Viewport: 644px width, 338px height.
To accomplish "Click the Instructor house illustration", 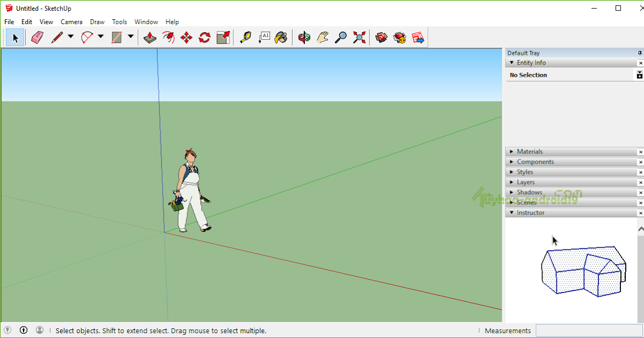I will (583, 270).
